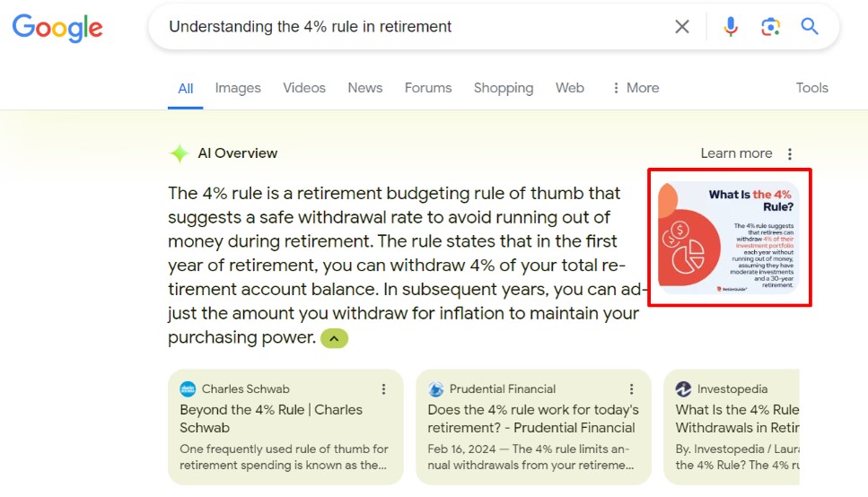Screen dimensions: 868x497
Task: Click the AI Overview sparkle icon
Action: pos(179,153)
